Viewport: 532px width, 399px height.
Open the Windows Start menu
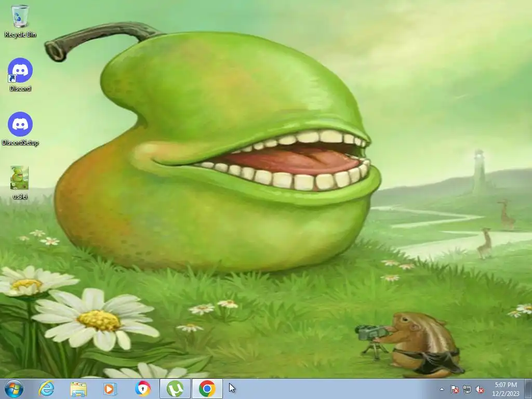[14, 389]
